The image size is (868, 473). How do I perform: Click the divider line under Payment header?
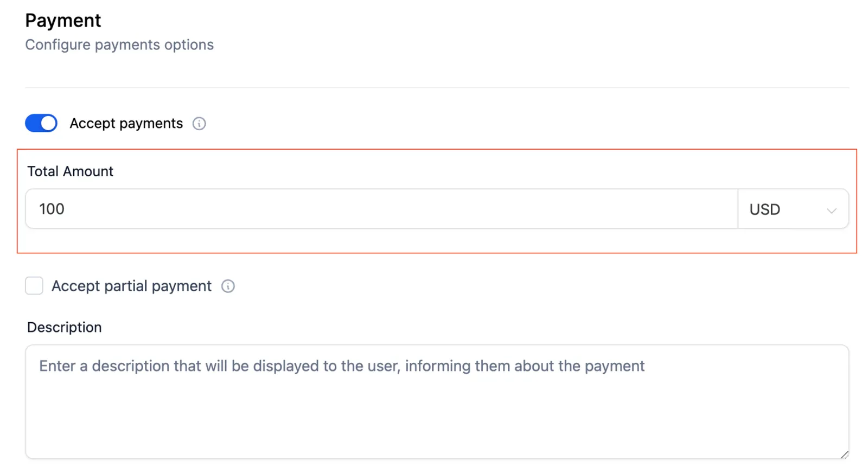point(437,87)
